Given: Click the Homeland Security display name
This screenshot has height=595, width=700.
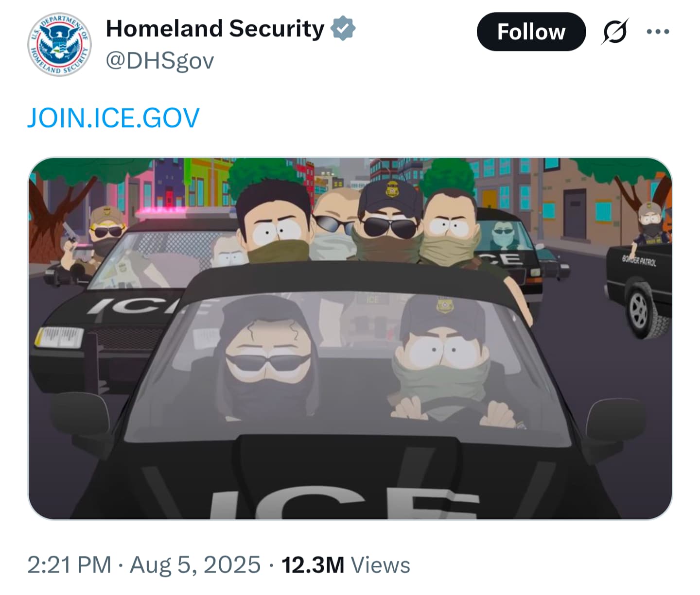Looking at the screenshot, I should [215, 29].
